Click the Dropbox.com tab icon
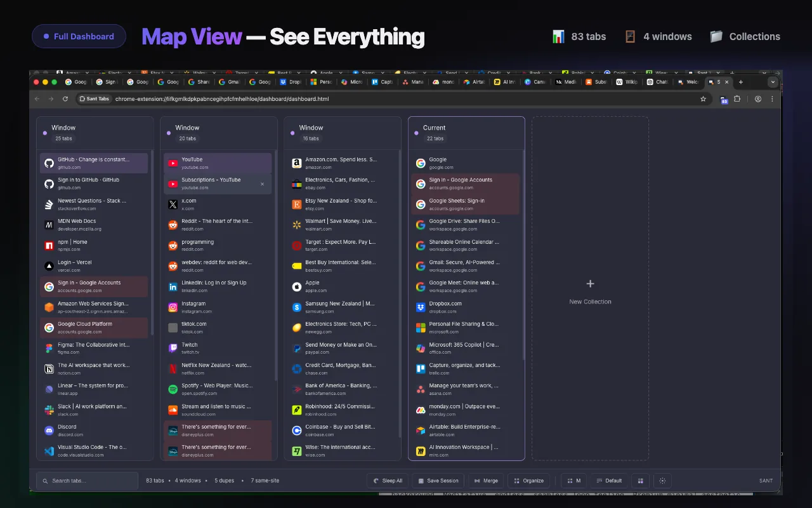This screenshot has width=812, height=508. [420, 307]
